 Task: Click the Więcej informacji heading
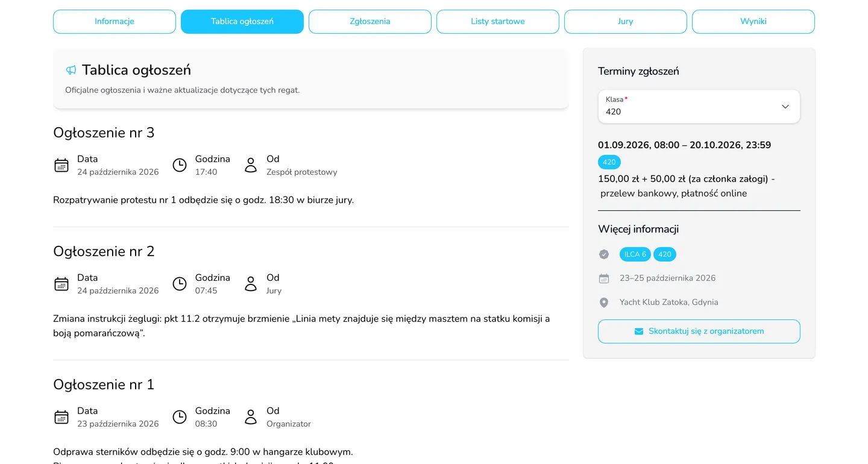pos(638,229)
